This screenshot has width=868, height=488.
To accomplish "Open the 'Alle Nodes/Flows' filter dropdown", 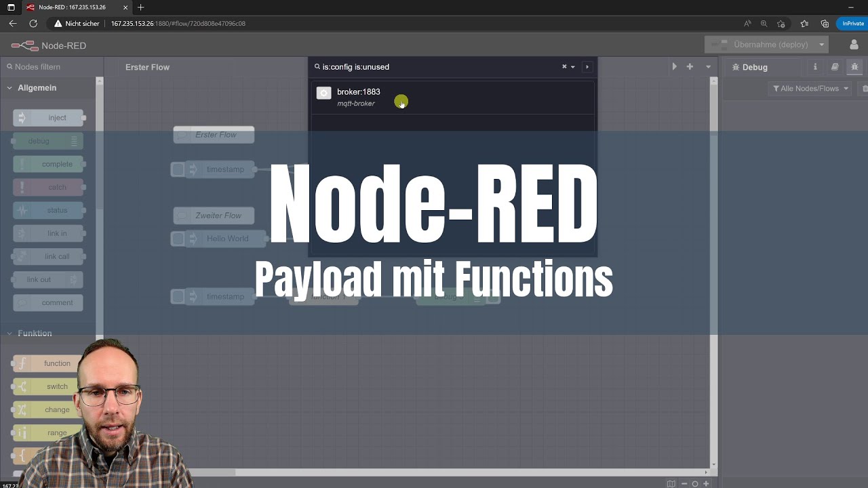I will (810, 88).
